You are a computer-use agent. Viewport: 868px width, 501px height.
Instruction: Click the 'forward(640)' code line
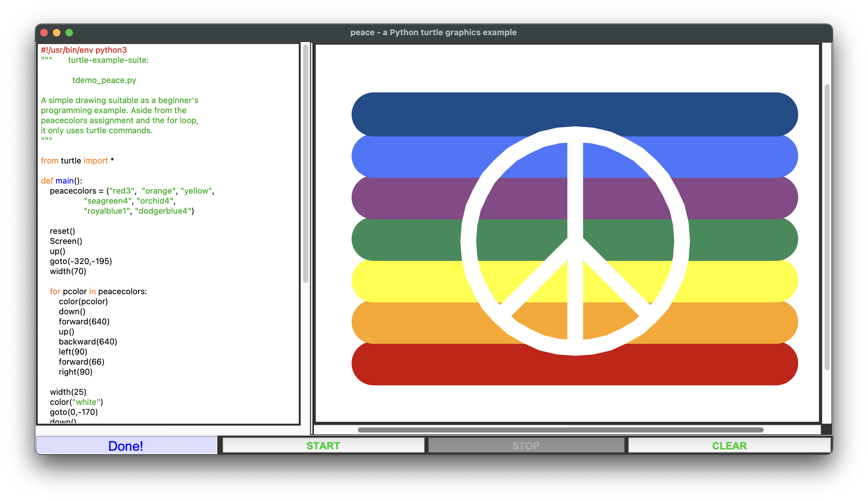pos(84,322)
